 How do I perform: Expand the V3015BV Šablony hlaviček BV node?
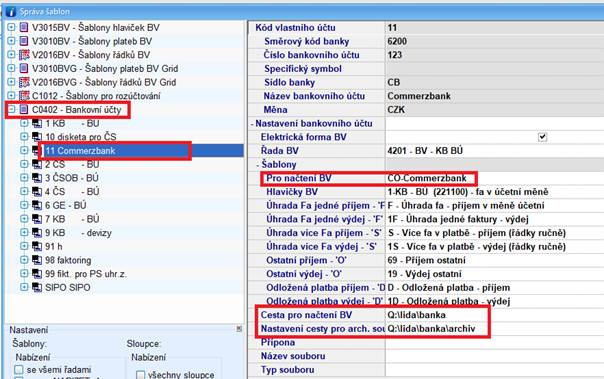coord(11,27)
